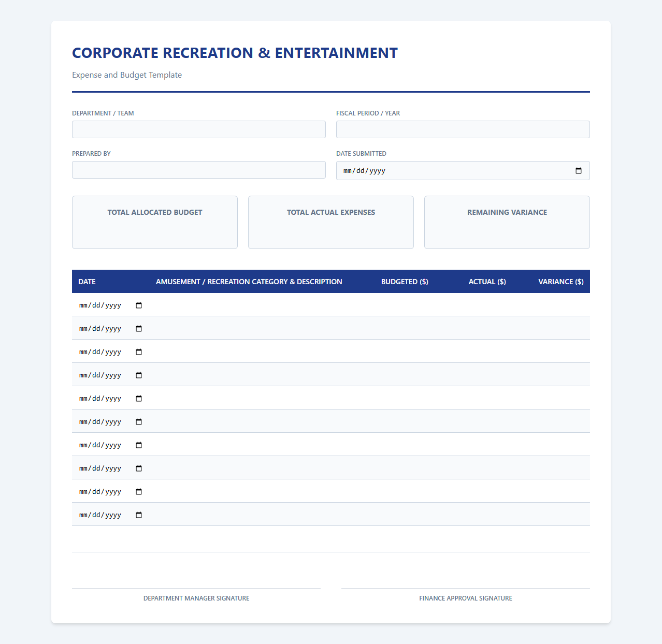The width and height of the screenshot is (662, 644).
Task: Open calendar picker in fourth table row
Action: [139, 375]
